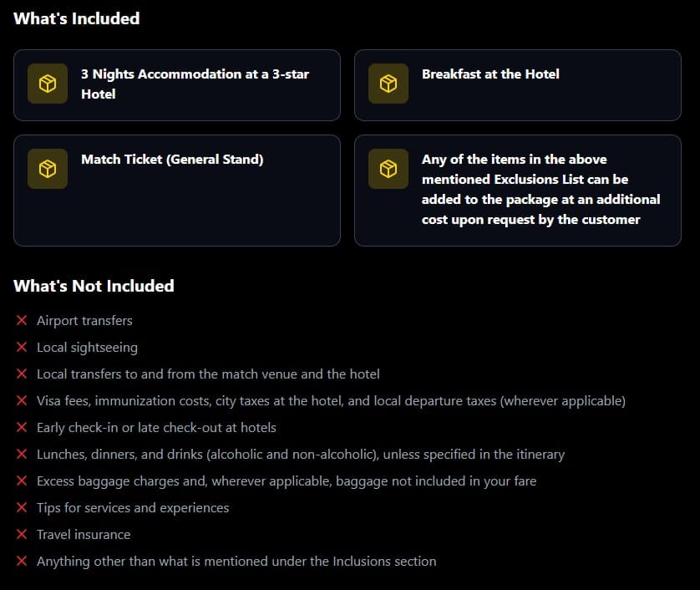The image size is (700, 590).
Task: Click the red X beside Visa fees item
Action: pyautogui.click(x=22, y=400)
